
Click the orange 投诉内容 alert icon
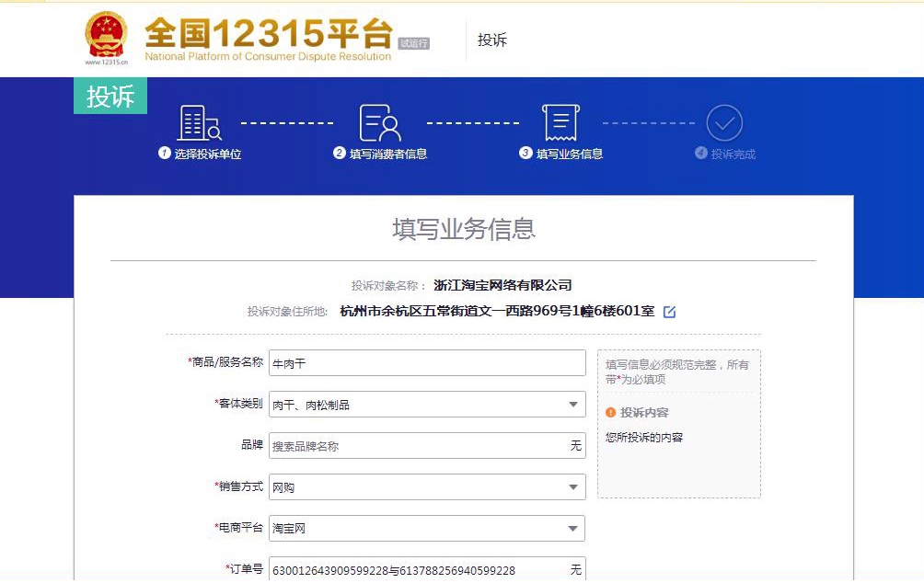tap(612, 410)
